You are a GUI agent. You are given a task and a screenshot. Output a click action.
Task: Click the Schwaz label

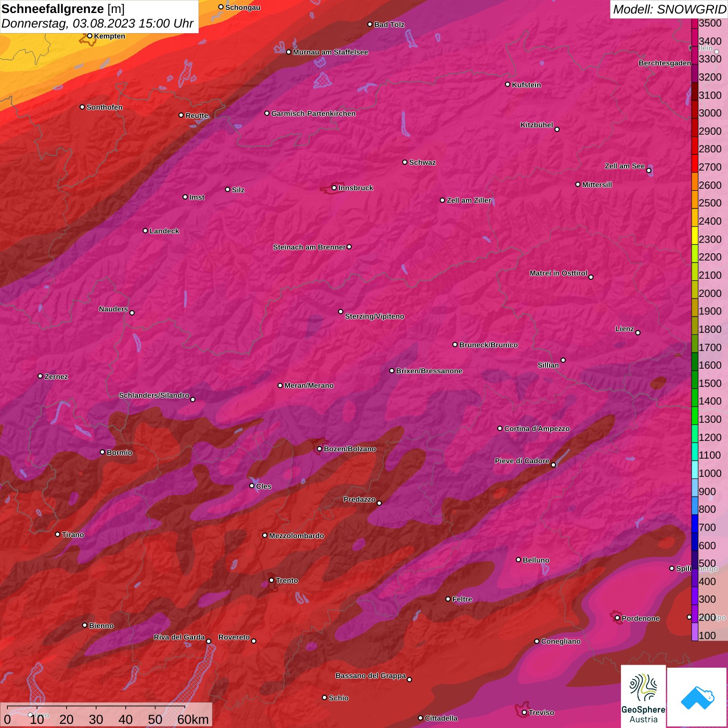423,162
